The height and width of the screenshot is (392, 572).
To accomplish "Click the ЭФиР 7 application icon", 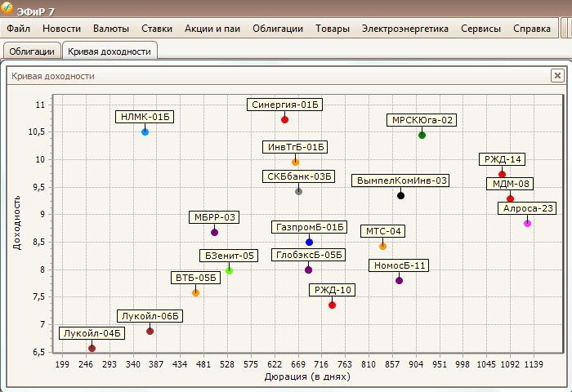I will click(8, 9).
